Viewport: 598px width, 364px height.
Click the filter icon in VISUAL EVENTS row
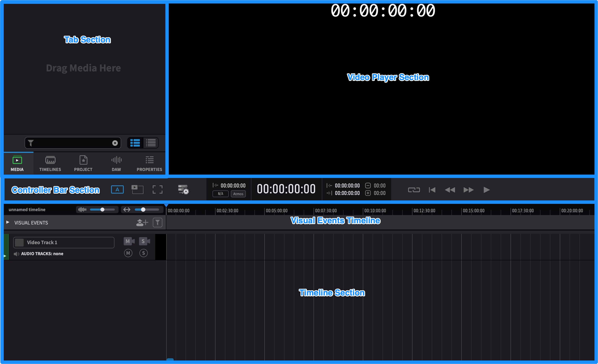pos(158,222)
